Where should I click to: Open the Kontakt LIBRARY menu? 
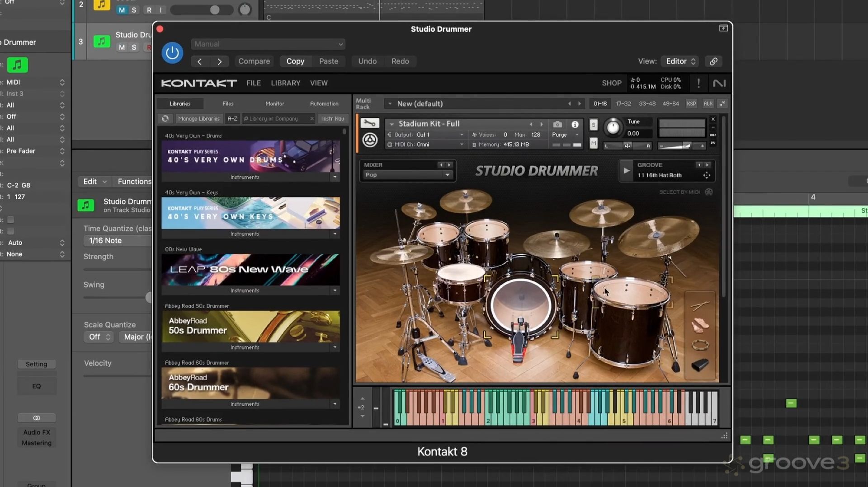click(x=285, y=83)
